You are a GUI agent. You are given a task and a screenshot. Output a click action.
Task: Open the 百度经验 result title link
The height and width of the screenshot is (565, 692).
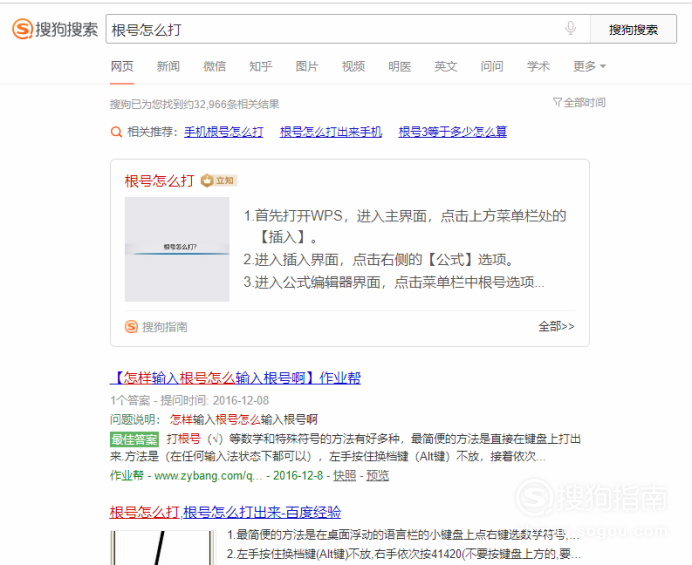pyautogui.click(x=225, y=512)
